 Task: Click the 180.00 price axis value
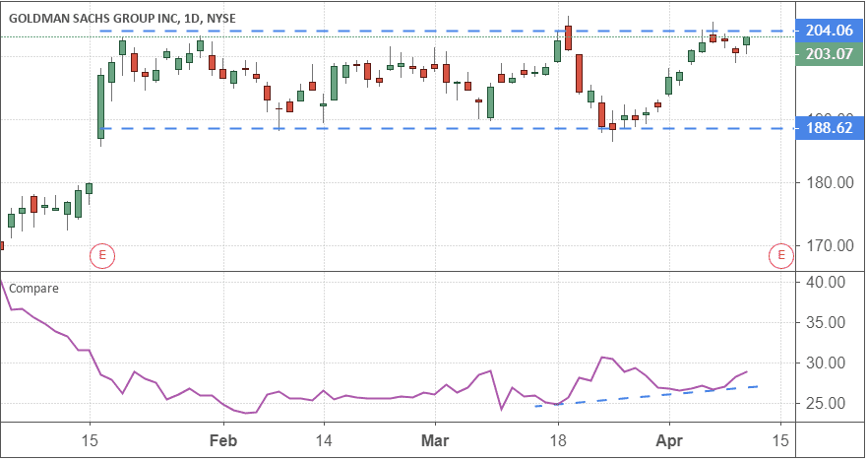pos(829,183)
